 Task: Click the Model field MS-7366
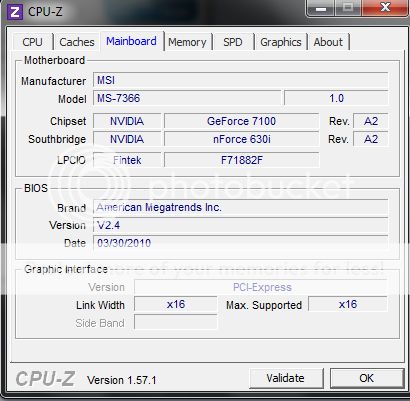[x=187, y=98]
